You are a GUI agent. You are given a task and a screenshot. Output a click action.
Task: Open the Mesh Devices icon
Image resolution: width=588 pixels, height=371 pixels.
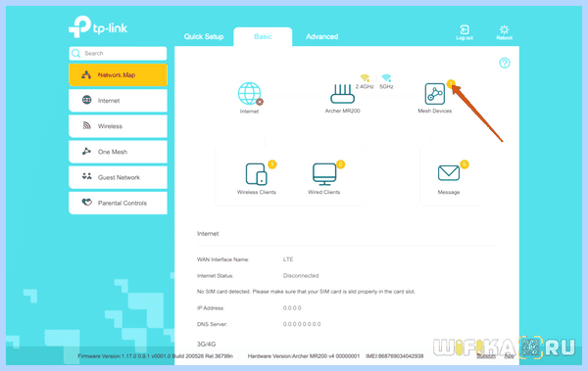pos(434,94)
